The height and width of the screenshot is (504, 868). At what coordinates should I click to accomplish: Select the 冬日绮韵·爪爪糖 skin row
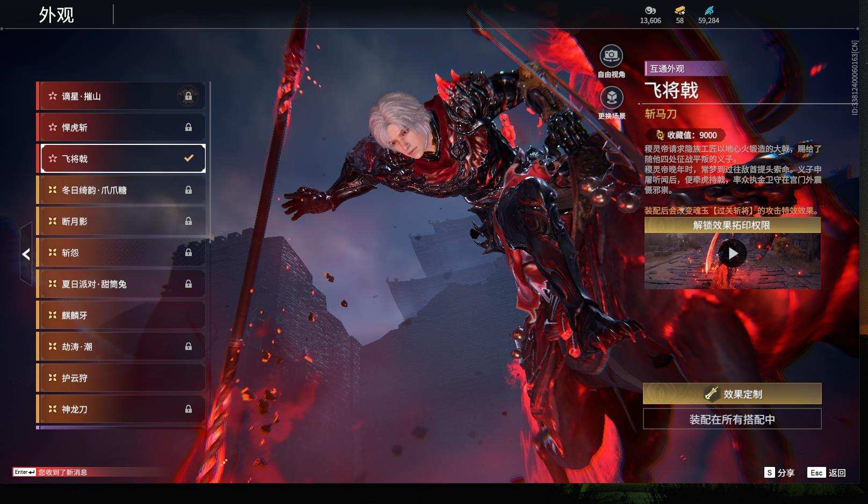[x=121, y=190]
